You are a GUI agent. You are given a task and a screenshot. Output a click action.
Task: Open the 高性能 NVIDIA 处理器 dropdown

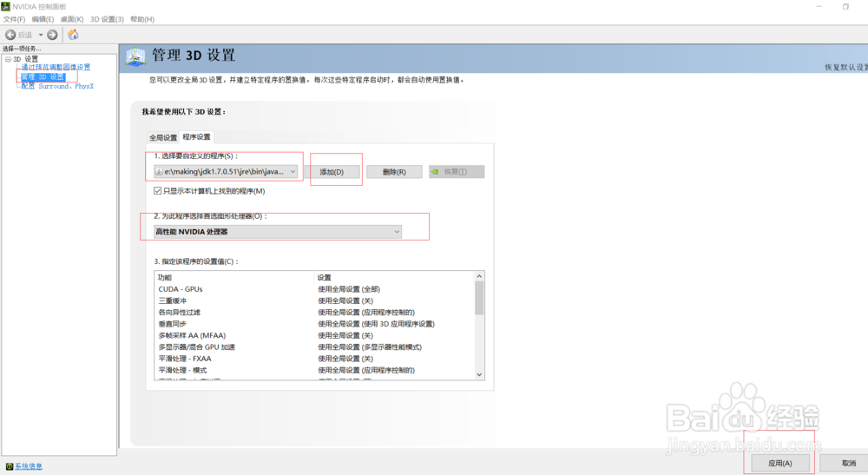click(x=278, y=231)
